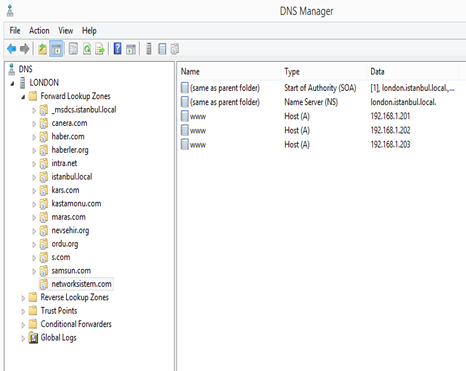
Task: Select the nevsehir.org zone
Action: coord(70,230)
